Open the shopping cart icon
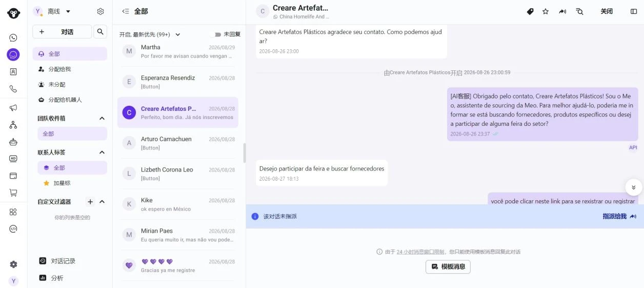The image size is (644, 288). [13, 193]
